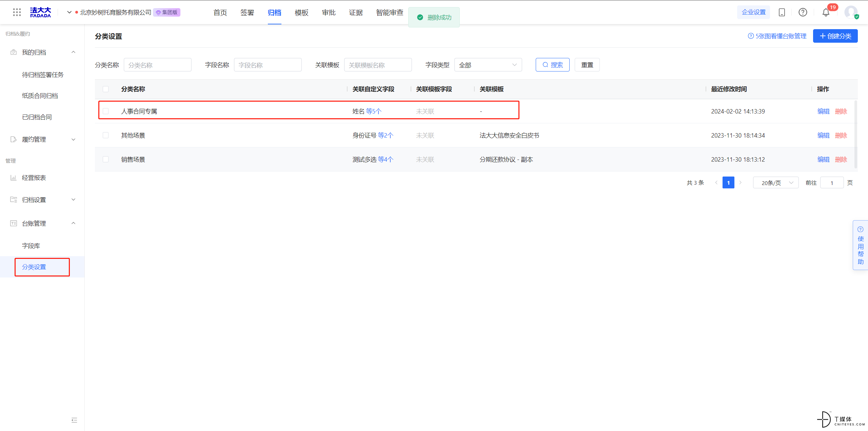Open the user avatar menu

(x=851, y=13)
